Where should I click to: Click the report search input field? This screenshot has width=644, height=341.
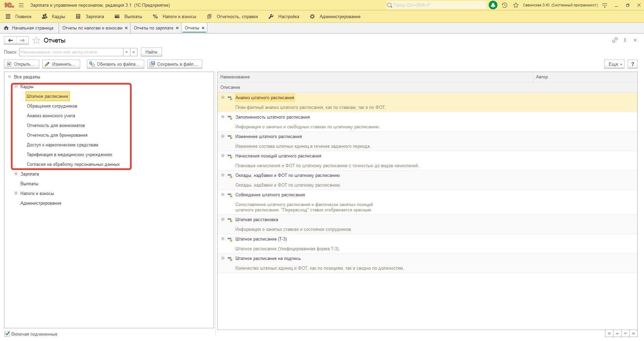tap(71, 52)
